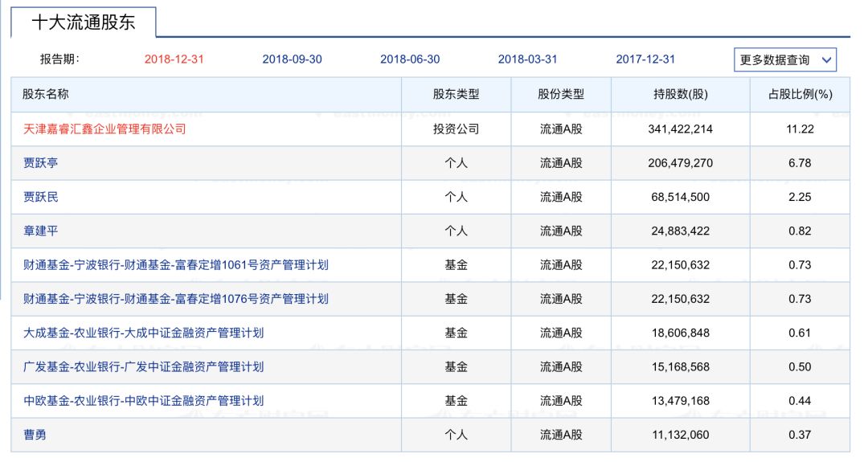The image size is (868, 462).
Task: Open the 更多数据查询 dropdown
Action: [x=784, y=59]
